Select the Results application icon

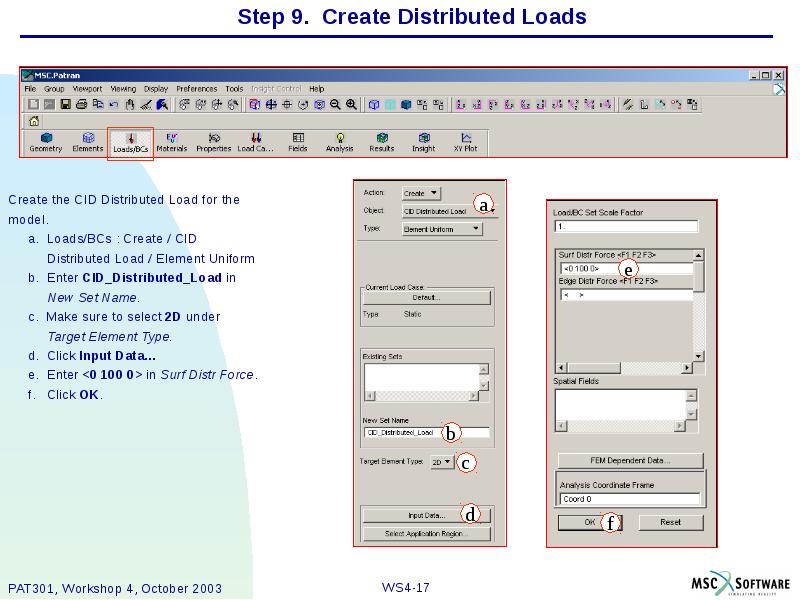(x=381, y=140)
